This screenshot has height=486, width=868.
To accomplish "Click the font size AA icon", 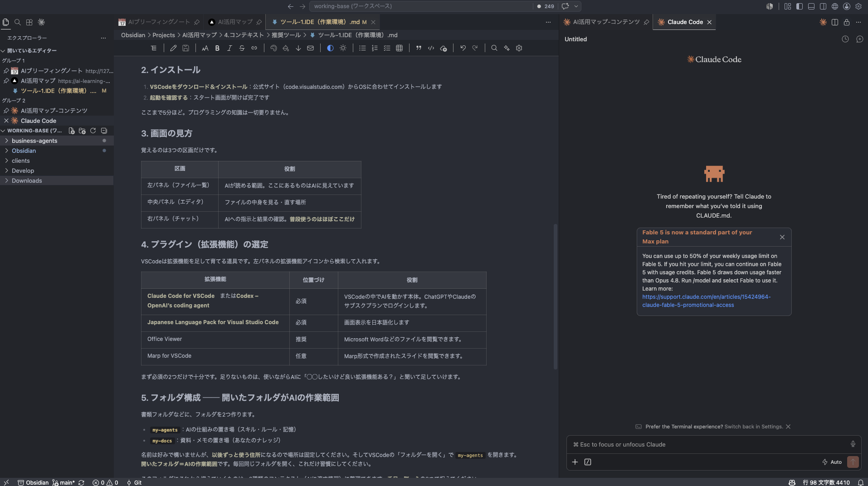I will [x=205, y=48].
